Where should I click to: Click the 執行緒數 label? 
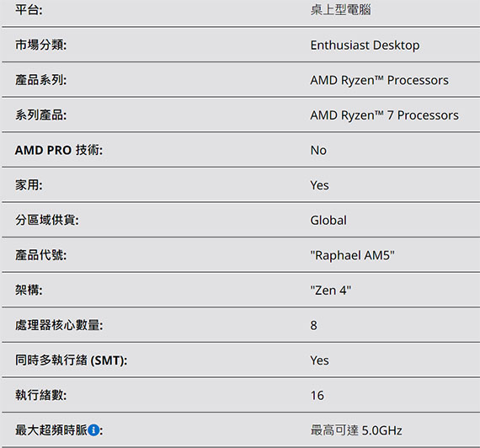[40, 395]
